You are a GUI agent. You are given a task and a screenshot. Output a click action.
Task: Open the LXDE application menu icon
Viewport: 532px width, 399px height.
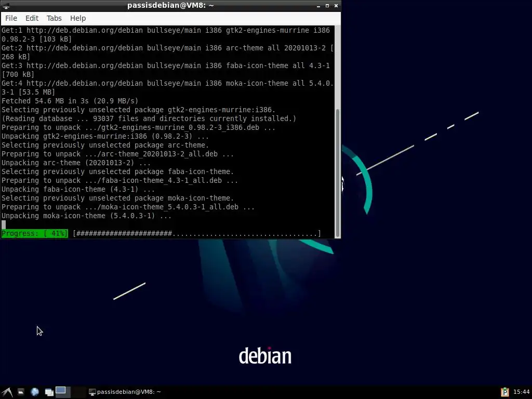[7, 392]
